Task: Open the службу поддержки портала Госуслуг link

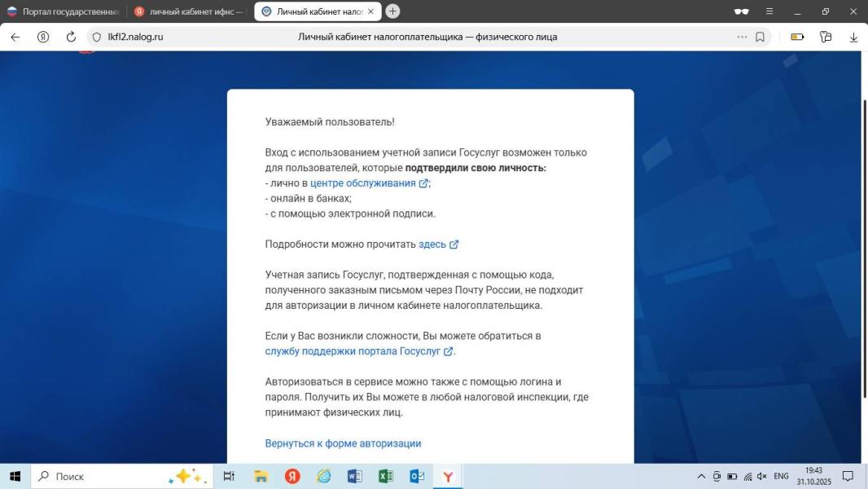Action: click(352, 350)
